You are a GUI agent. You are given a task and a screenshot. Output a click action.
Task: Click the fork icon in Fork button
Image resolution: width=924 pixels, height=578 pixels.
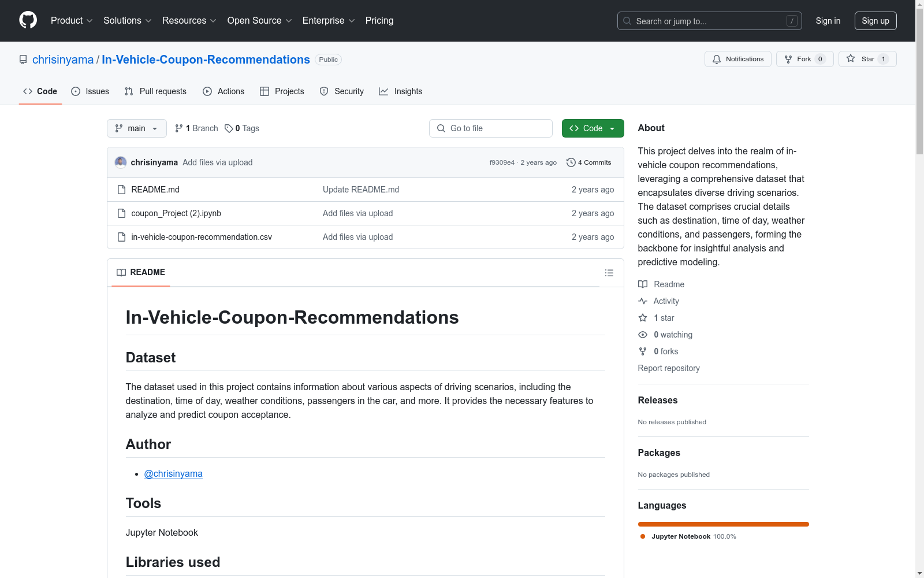pyautogui.click(x=788, y=59)
